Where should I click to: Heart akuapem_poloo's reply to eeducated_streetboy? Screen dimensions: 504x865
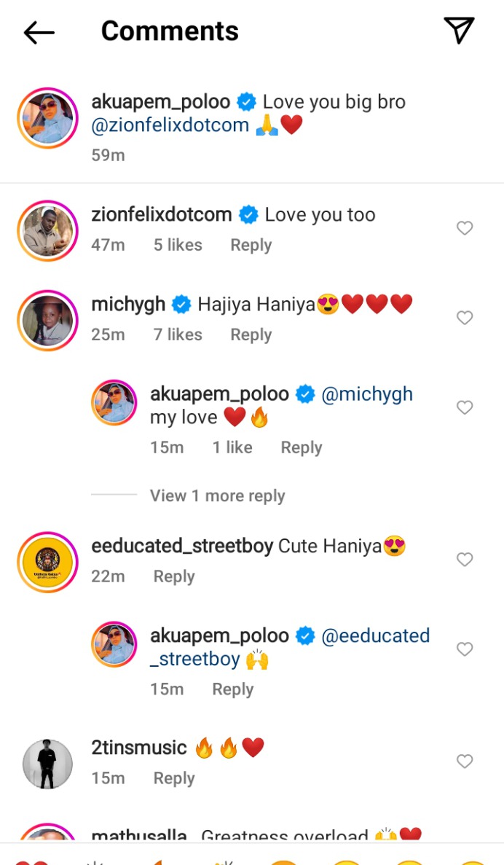pyautogui.click(x=465, y=649)
